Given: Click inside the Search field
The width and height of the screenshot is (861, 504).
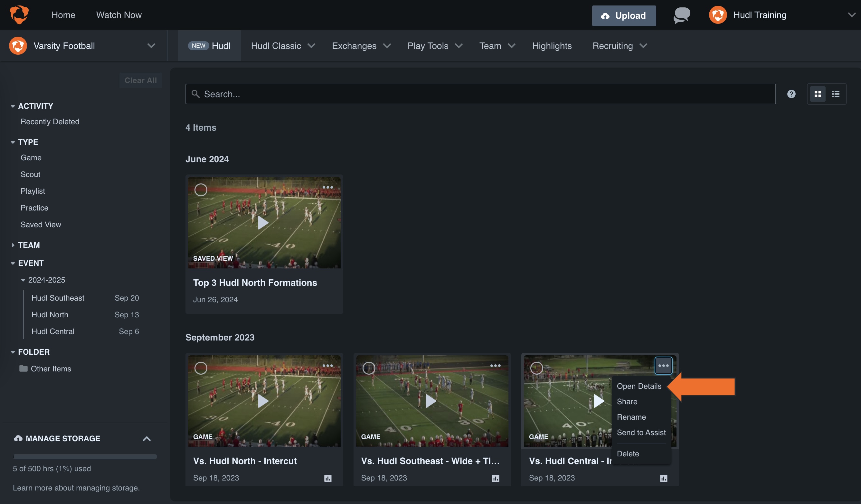Looking at the screenshot, I should tap(342, 94).
